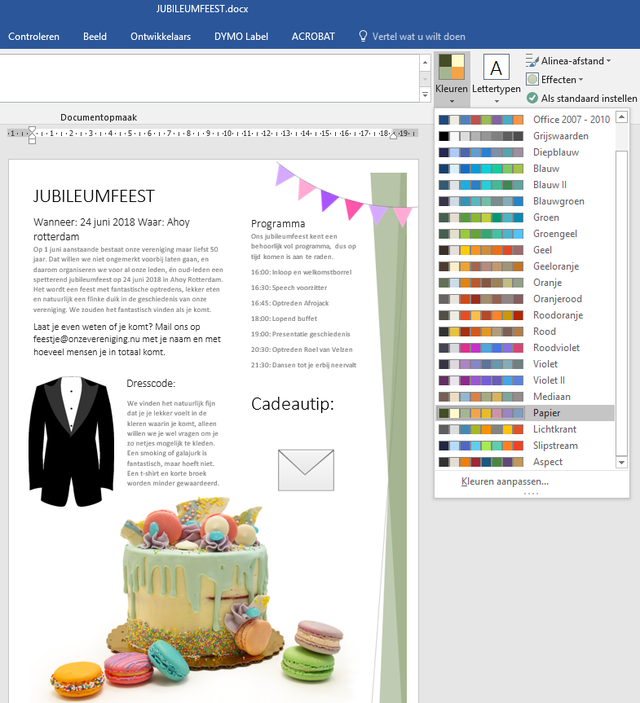
Task: Go to the next style gallery row
Action: coord(425,79)
